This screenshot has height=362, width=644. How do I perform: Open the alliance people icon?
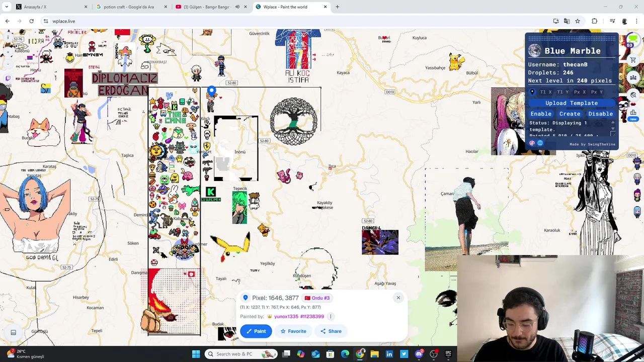click(x=633, y=77)
